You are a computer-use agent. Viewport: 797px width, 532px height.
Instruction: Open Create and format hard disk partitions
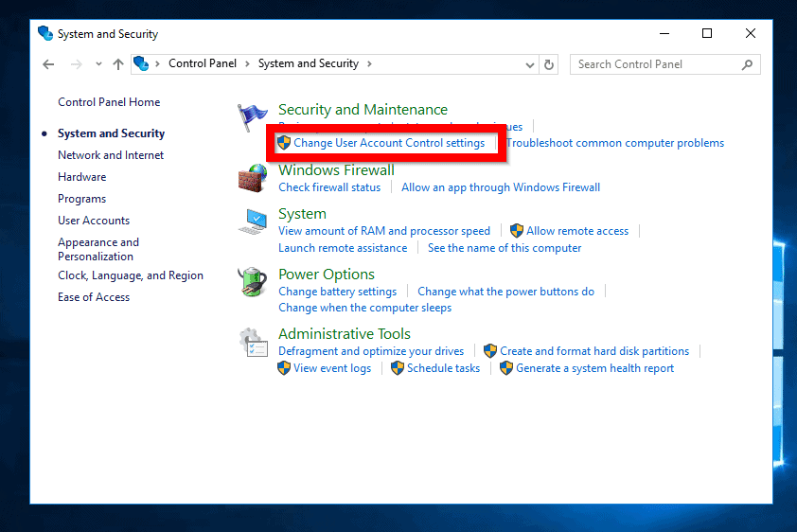point(594,351)
